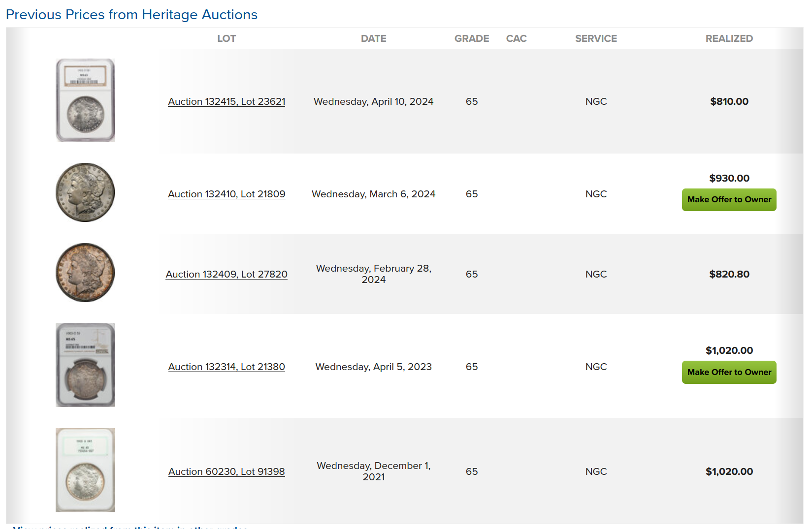Click the DATE column header
This screenshot has height=529, width=812.
coord(374,38)
